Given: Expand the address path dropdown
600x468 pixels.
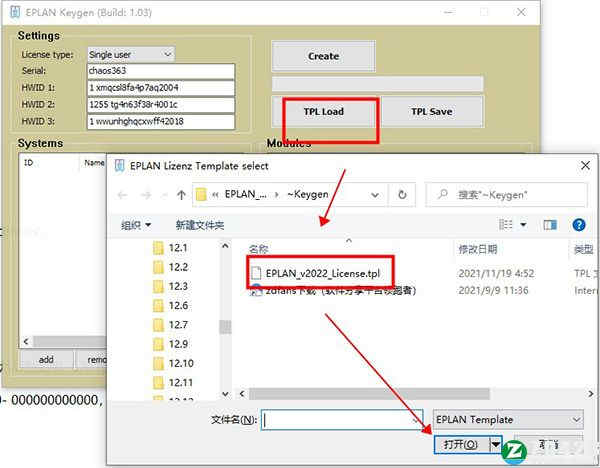Looking at the screenshot, I should 375,195.
